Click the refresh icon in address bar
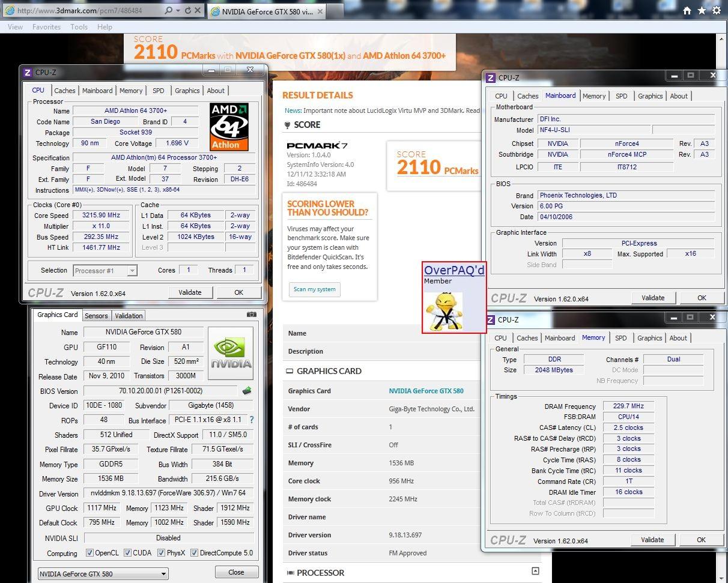Viewport: 728px width, 583px height. (188, 11)
